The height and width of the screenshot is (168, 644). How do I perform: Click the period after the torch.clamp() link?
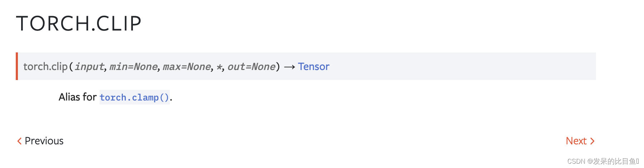pos(171,100)
